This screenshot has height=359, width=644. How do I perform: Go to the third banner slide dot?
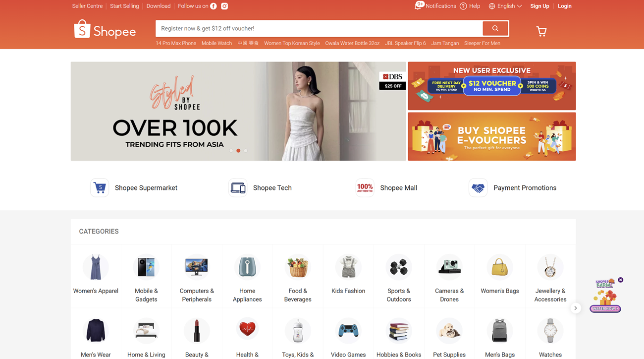click(x=245, y=151)
